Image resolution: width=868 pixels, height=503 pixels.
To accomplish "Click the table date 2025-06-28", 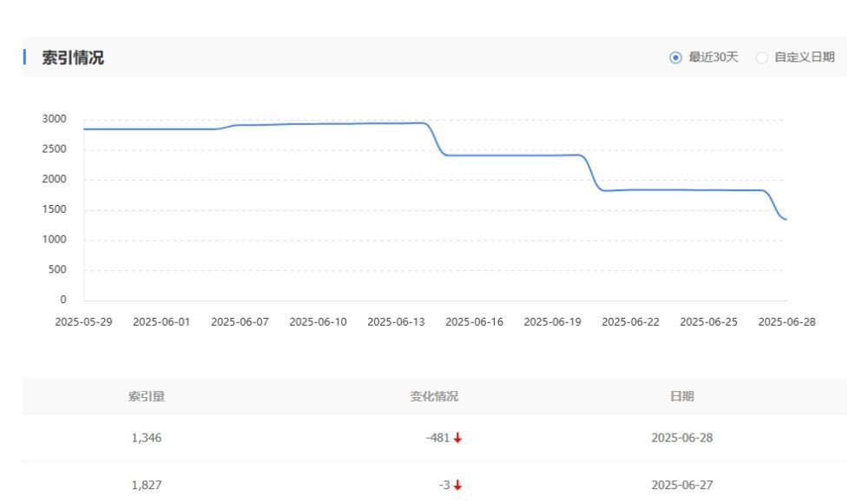I will [682, 438].
